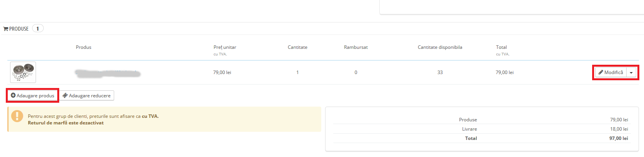Click the blurred product name link
Viewport: 644px width, 157px height.
108,73
